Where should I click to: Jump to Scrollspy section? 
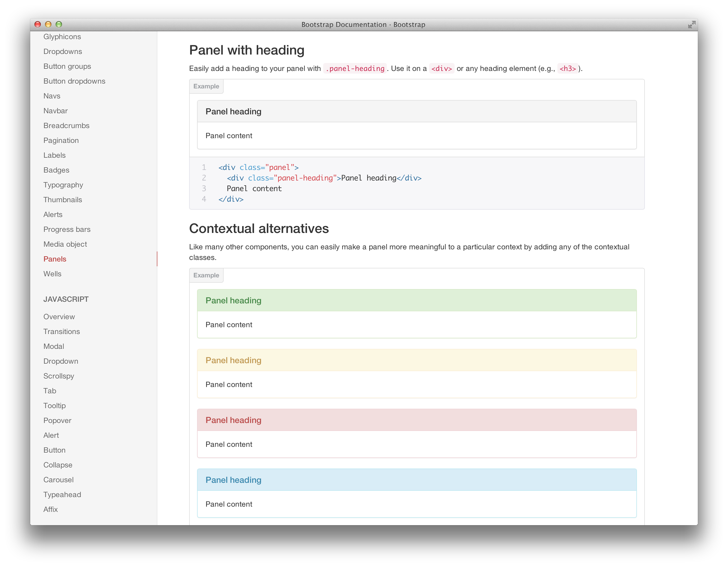point(59,376)
